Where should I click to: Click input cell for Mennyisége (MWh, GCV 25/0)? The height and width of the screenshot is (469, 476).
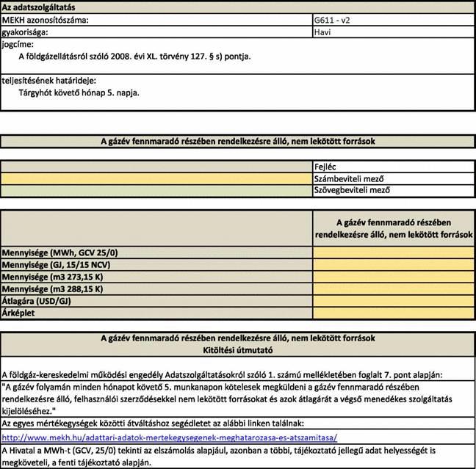pos(394,252)
